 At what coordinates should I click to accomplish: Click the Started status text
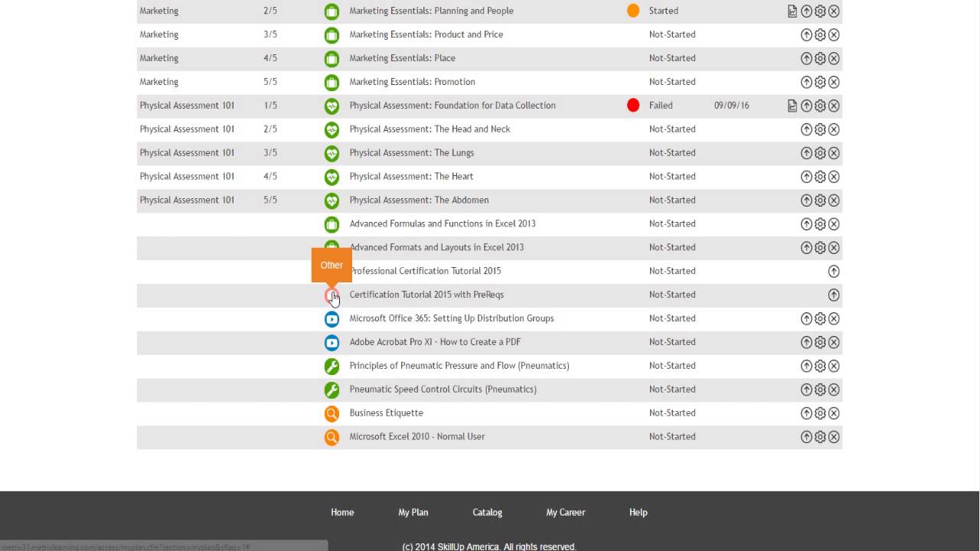(664, 11)
